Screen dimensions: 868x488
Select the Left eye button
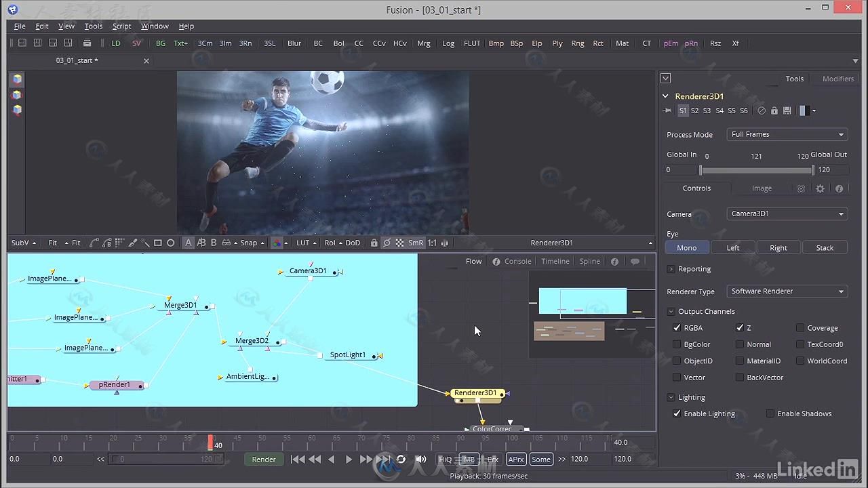(733, 247)
